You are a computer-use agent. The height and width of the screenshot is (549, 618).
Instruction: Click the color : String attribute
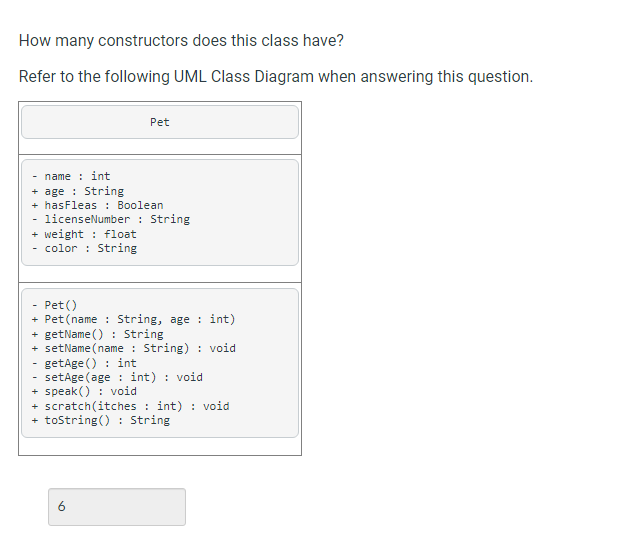click(x=84, y=248)
